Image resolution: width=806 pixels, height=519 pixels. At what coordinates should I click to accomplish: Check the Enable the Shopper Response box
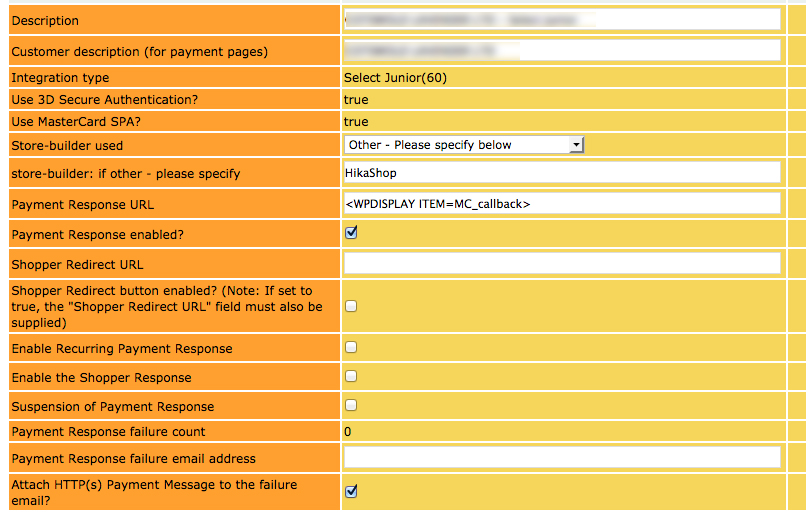click(351, 376)
